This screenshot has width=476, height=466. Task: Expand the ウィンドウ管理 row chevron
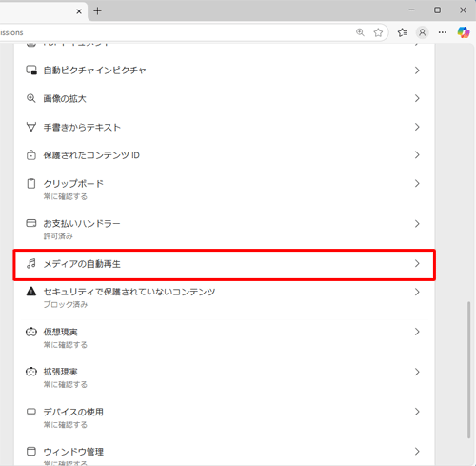[417, 452]
